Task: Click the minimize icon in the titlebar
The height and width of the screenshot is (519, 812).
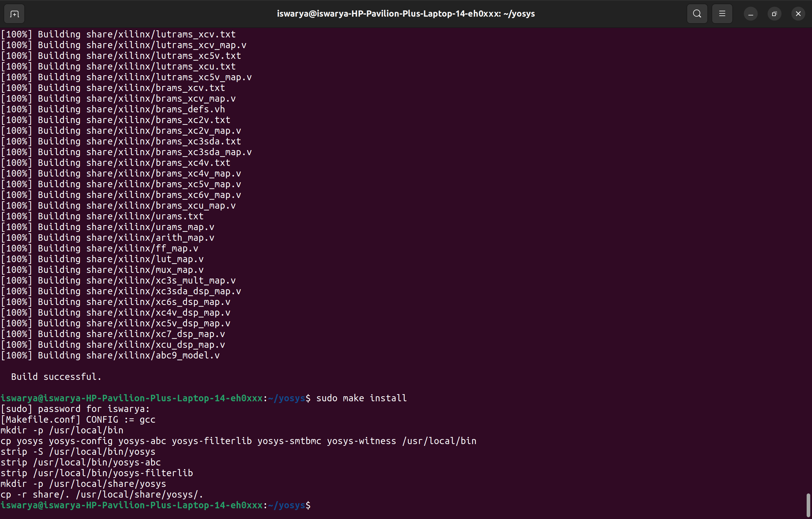Action: click(750, 13)
